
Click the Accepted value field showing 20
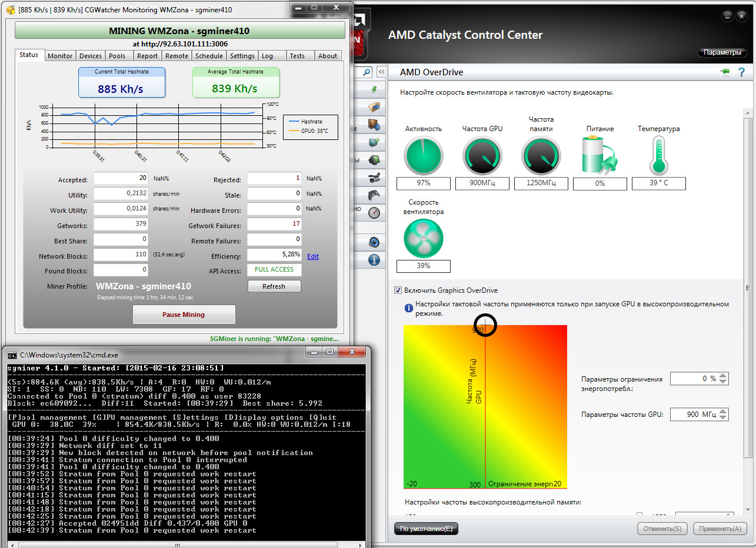tap(121, 178)
